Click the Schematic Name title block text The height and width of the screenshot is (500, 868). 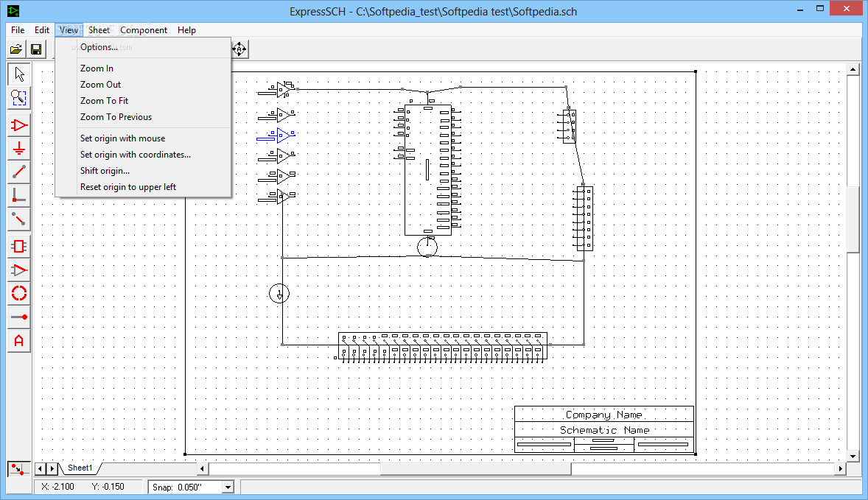604,430
